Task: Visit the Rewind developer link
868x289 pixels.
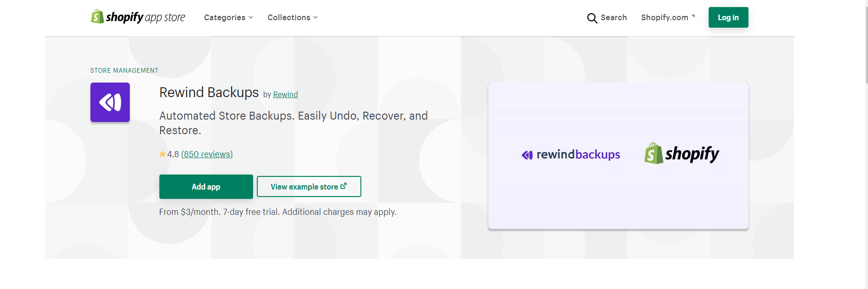Action: (285, 94)
